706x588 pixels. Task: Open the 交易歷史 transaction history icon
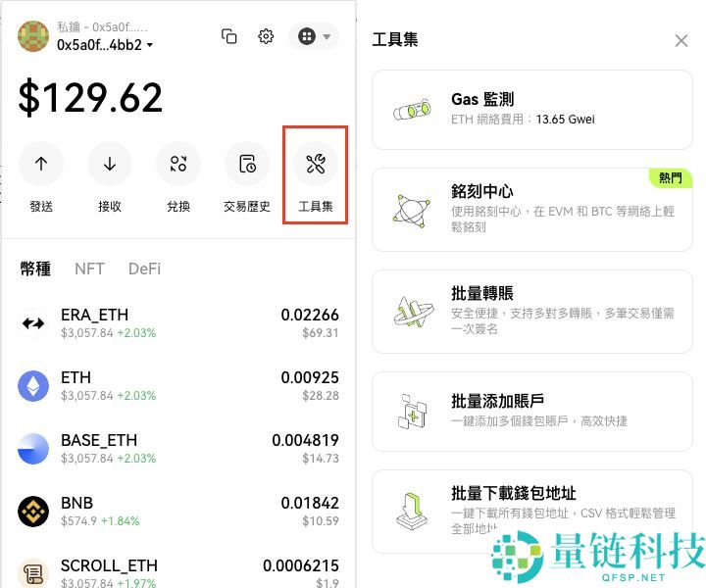247,164
